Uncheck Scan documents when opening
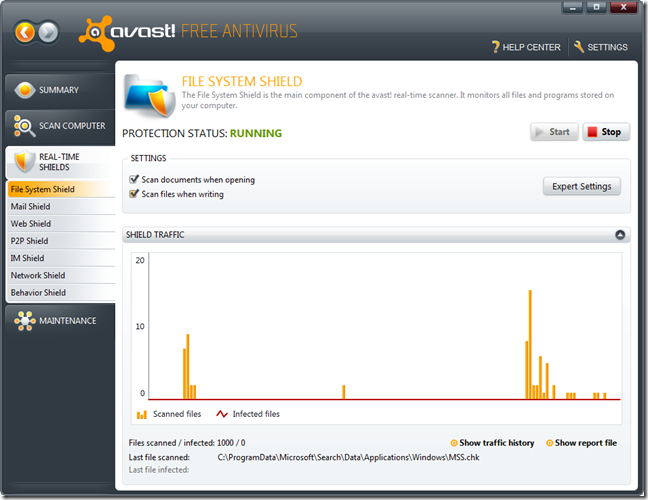Image resolution: width=648 pixels, height=500 pixels. (x=133, y=179)
